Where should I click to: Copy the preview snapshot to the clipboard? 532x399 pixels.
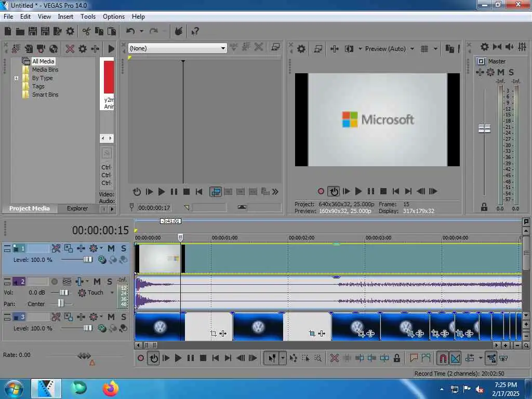pos(449,49)
